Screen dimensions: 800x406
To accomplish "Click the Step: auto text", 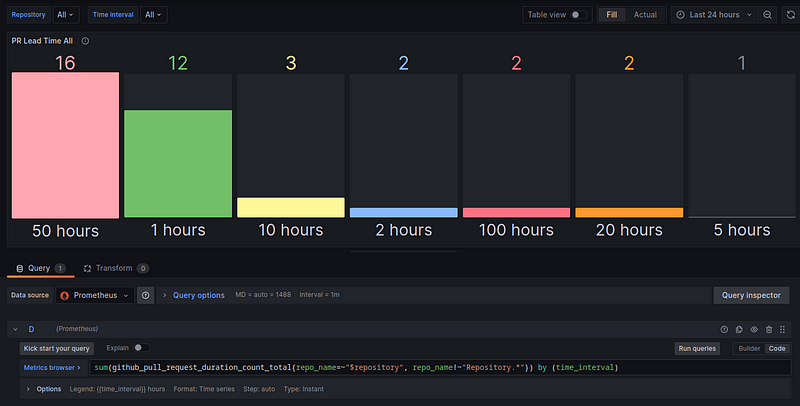I will point(259,389).
